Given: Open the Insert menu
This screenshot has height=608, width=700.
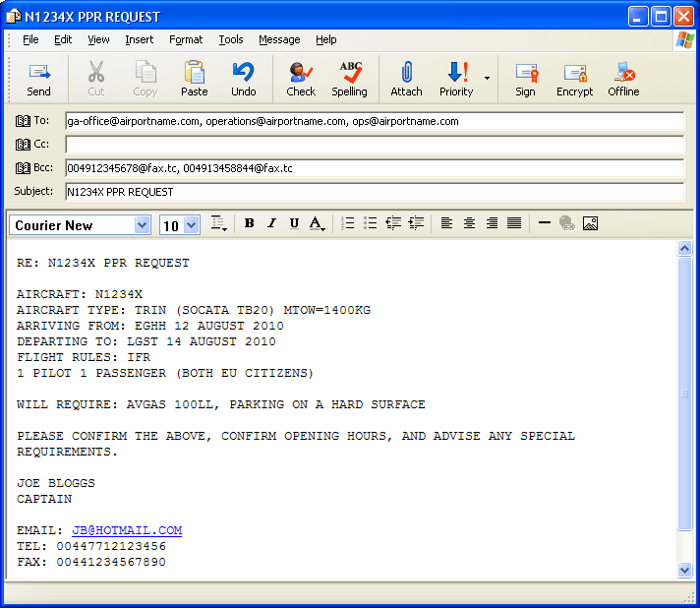Looking at the screenshot, I should 140,39.
